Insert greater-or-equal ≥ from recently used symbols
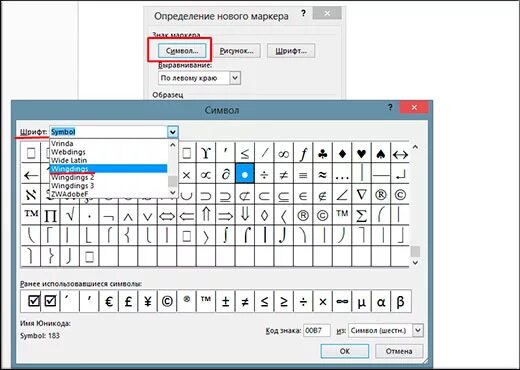 284,301
